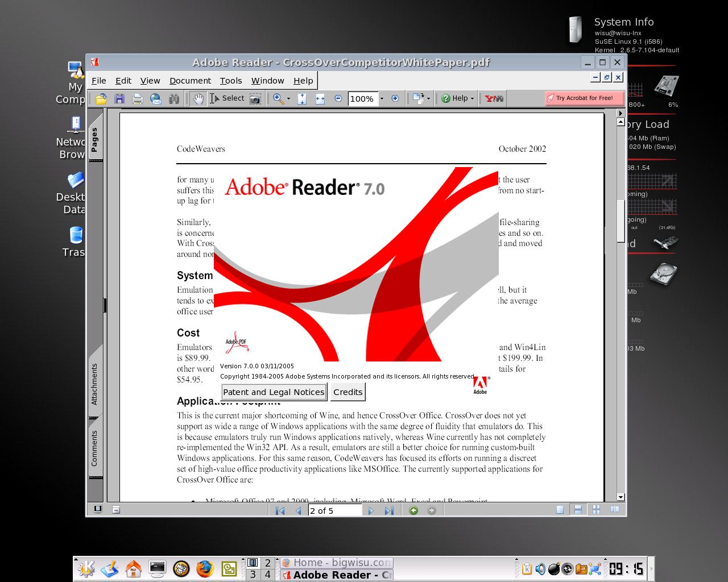Open the File menu
Viewport: 728px width, 582px height.
click(99, 81)
